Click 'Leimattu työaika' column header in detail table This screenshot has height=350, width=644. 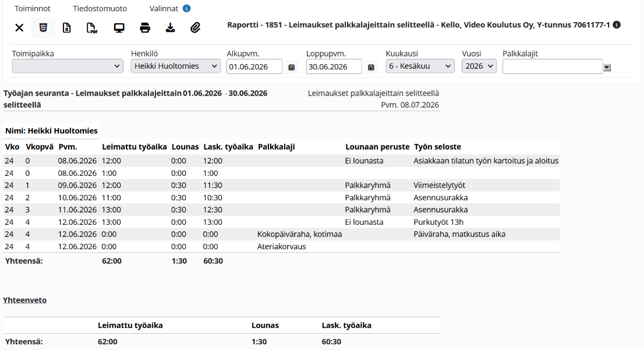[135, 147]
